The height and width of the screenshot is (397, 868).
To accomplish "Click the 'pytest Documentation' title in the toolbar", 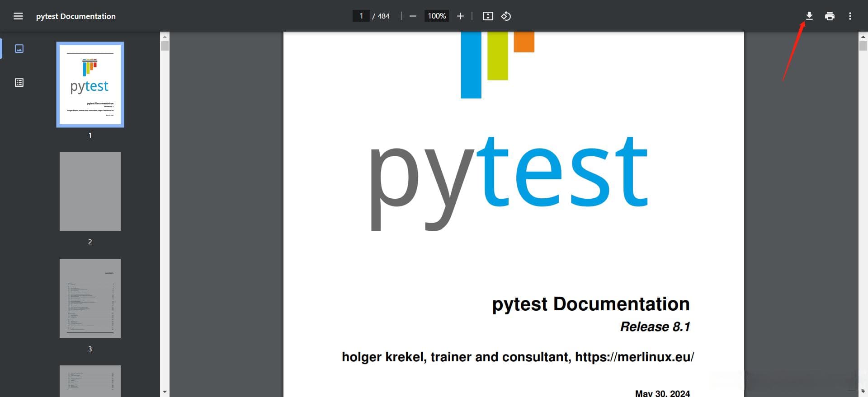I will (76, 16).
